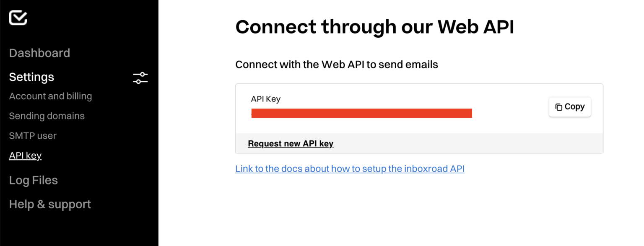Navigate to SMTP user settings

33,136
